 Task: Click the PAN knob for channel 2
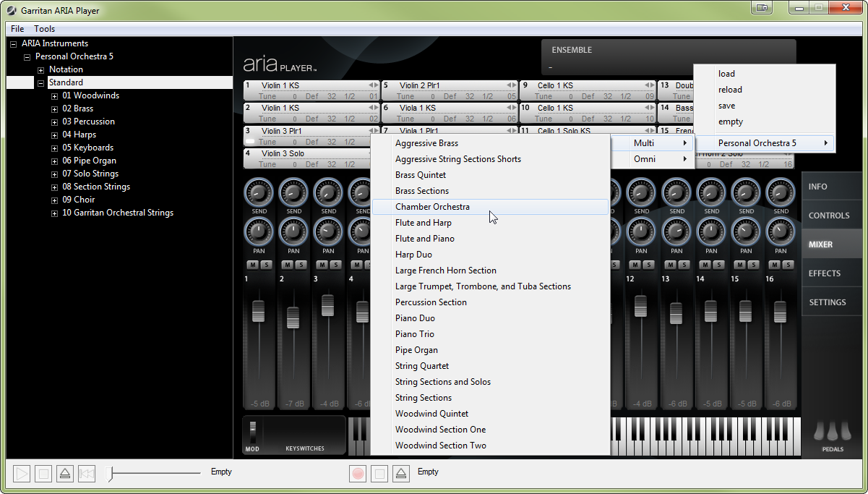pos(293,232)
